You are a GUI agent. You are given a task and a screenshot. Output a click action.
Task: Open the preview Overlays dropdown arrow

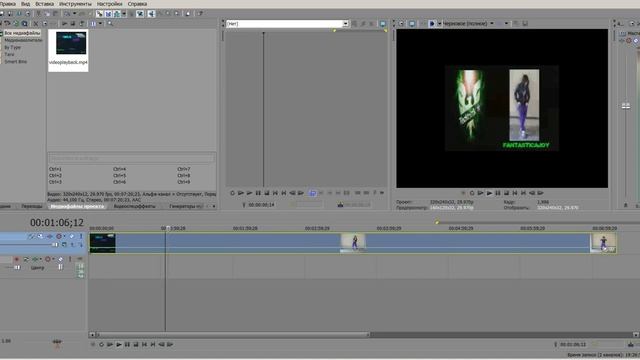pos(506,24)
